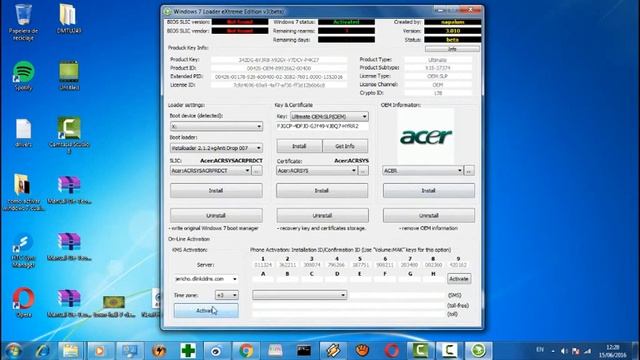The height and width of the screenshot is (360, 640).
Task: Click Install under Key & Certificate key
Action: point(299,146)
